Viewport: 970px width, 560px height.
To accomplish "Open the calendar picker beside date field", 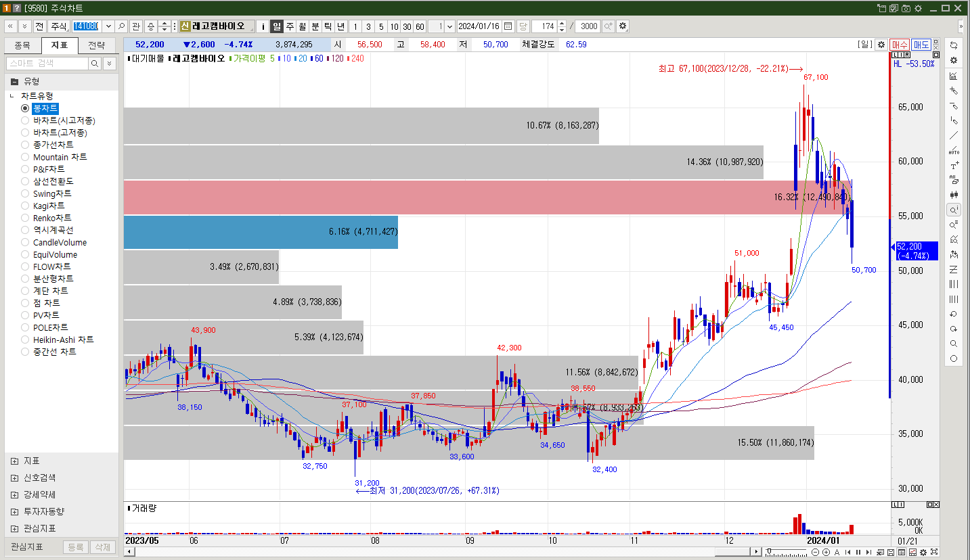I will coord(508,26).
